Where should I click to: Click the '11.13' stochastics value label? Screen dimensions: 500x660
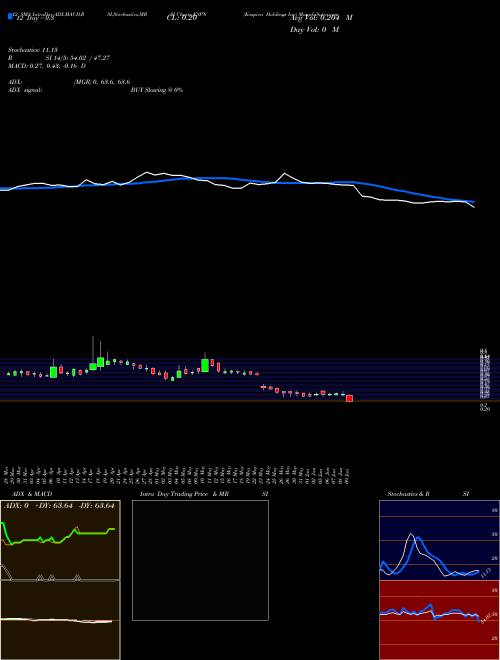[x=486, y=572]
